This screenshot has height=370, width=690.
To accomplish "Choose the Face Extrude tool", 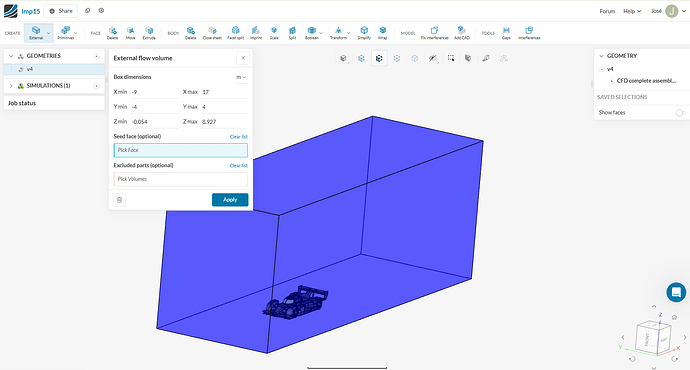I will click(149, 33).
